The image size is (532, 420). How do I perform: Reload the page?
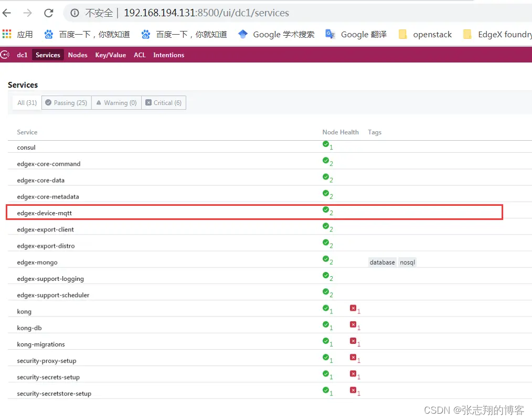(48, 13)
